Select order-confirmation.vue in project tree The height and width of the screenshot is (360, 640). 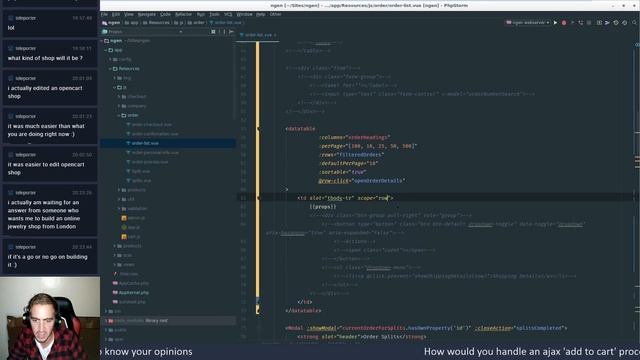[154, 134]
